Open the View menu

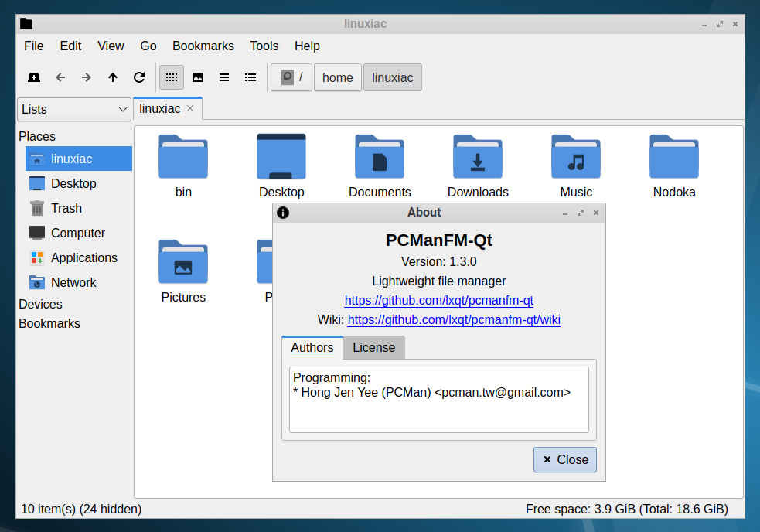tap(111, 46)
